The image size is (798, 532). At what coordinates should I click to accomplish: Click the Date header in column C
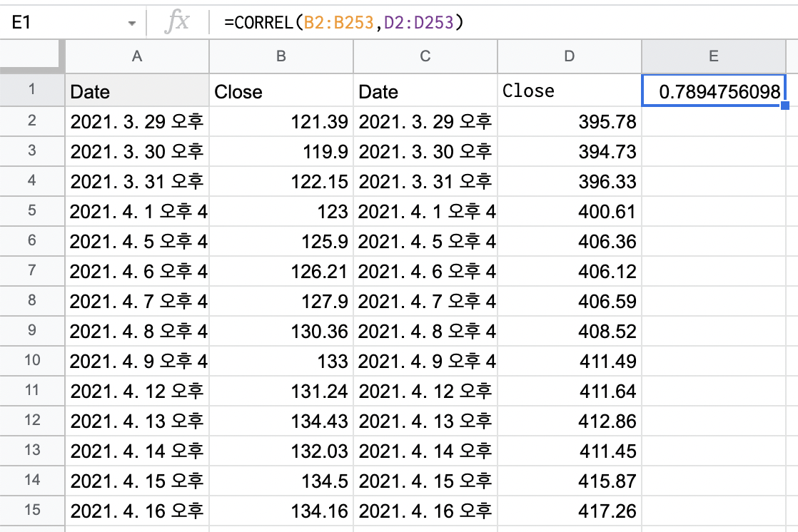[x=425, y=91]
